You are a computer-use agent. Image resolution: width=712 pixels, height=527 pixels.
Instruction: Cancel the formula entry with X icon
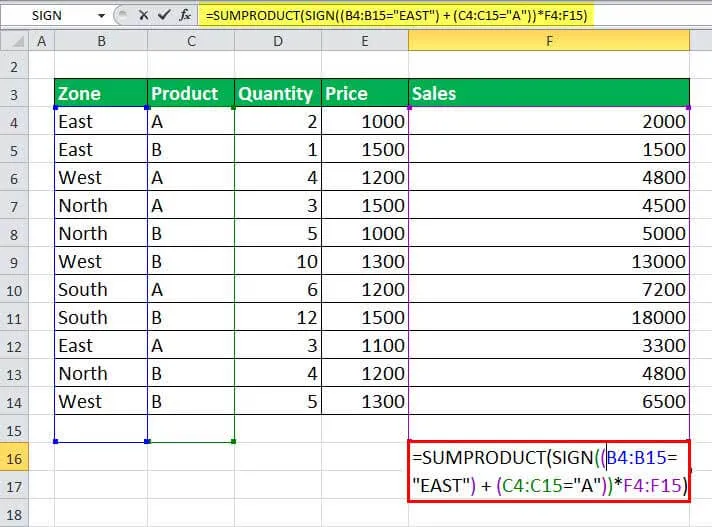click(143, 15)
